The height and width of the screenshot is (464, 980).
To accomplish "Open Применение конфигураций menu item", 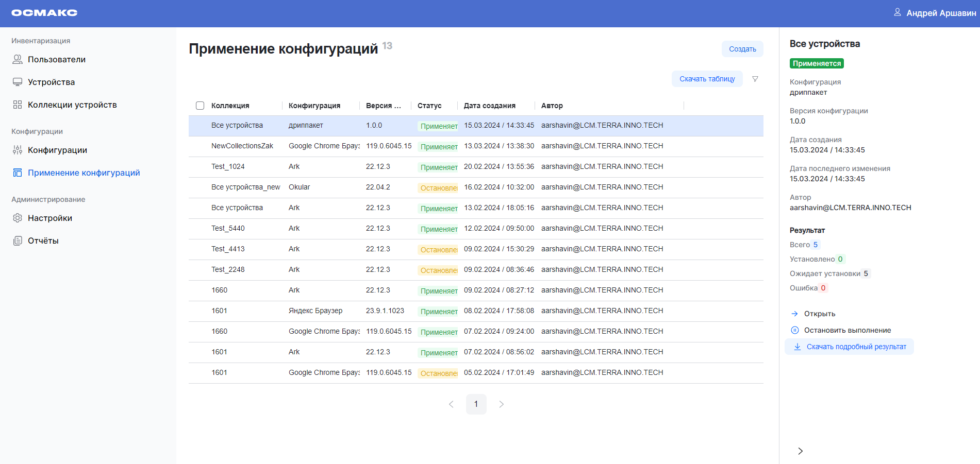I will [x=84, y=173].
